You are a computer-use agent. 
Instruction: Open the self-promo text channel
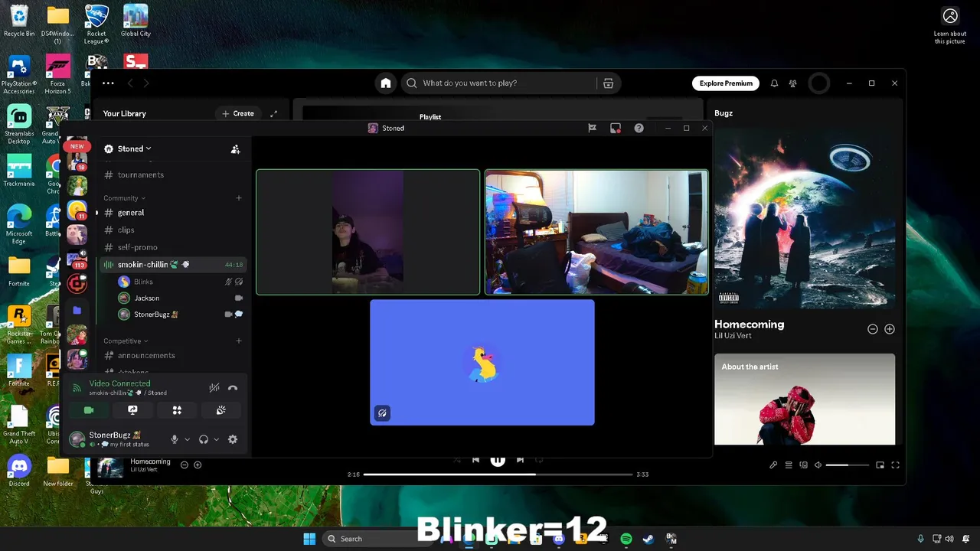174,247
